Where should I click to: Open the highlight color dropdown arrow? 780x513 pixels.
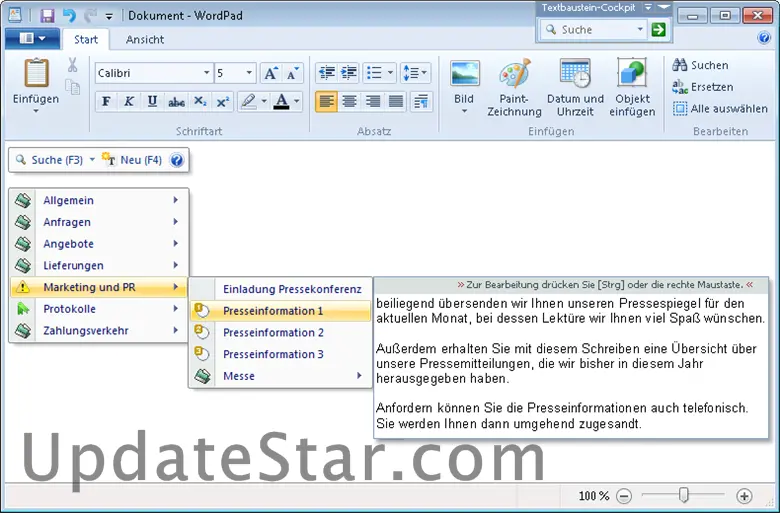coord(264,102)
